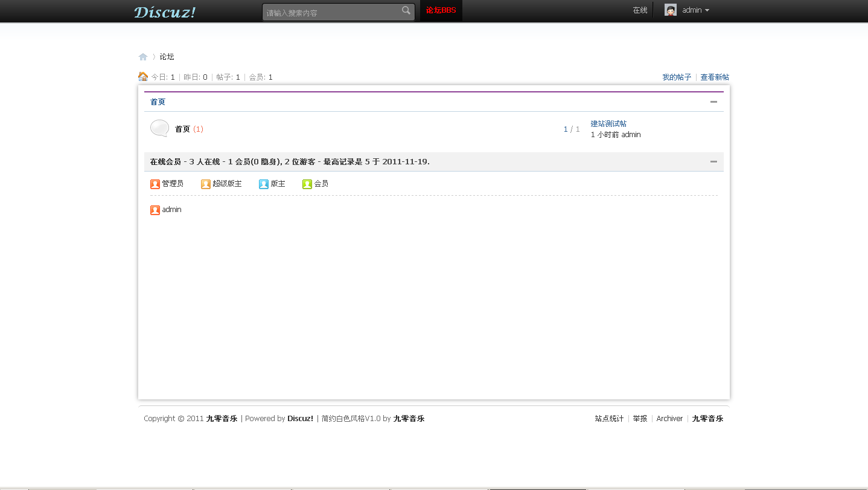Click the last 九零音乐 link after Archiver
This screenshot has height=490, width=868.
point(707,419)
